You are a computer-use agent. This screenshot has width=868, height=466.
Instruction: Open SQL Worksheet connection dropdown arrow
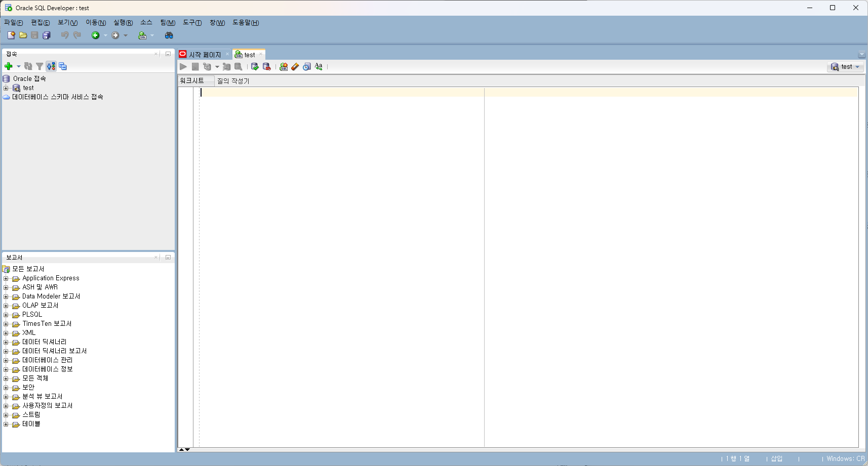point(152,35)
